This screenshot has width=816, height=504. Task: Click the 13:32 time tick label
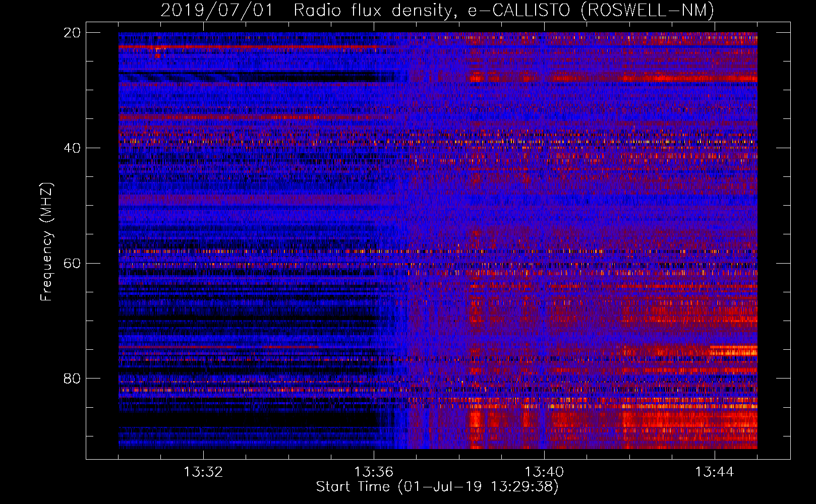click(x=203, y=472)
